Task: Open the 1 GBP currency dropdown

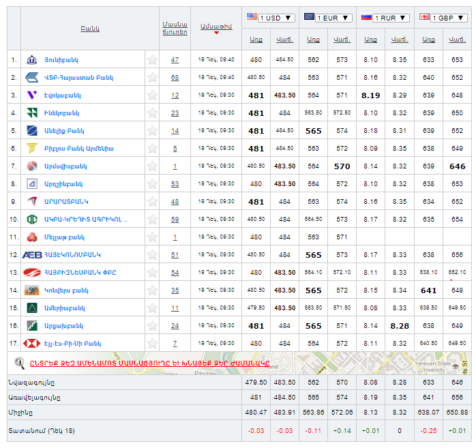Action: coord(449,18)
